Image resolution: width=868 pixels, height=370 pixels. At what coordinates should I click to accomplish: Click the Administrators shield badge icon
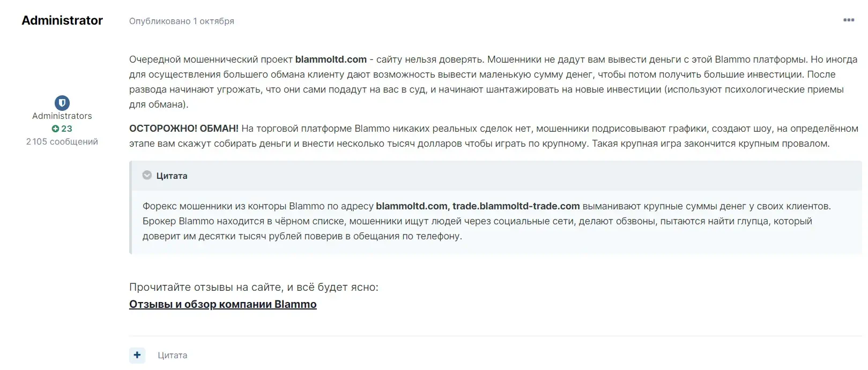click(x=62, y=103)
